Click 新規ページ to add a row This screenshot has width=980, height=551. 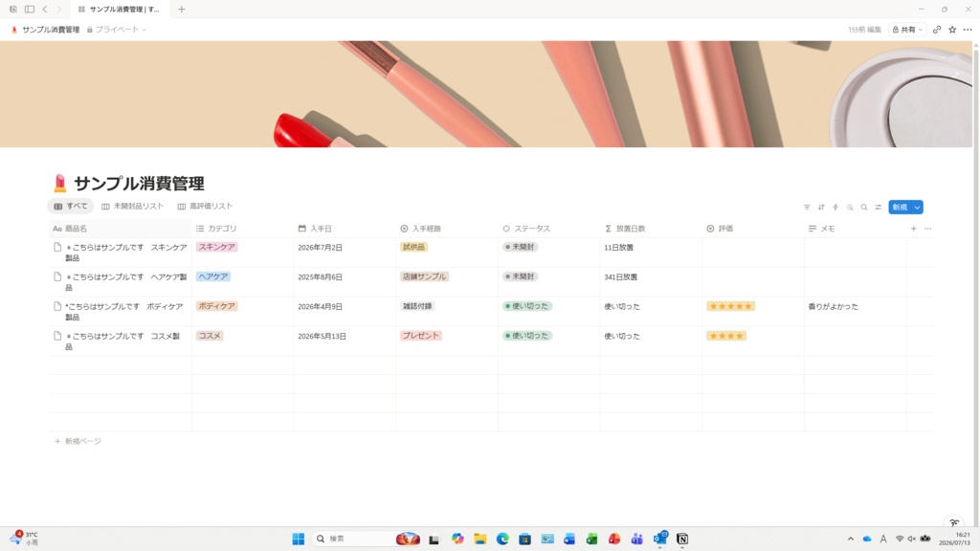point(78,441)
